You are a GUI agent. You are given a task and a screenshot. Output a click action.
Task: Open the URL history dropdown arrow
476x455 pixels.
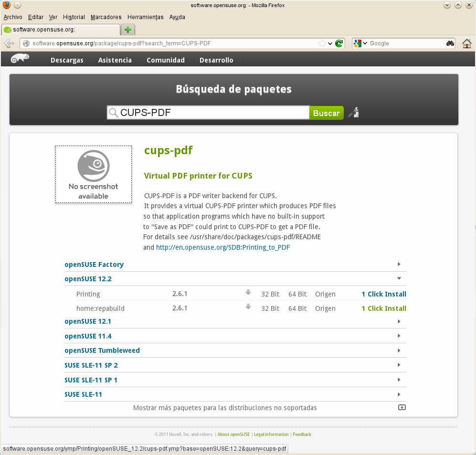pos(330,43)
